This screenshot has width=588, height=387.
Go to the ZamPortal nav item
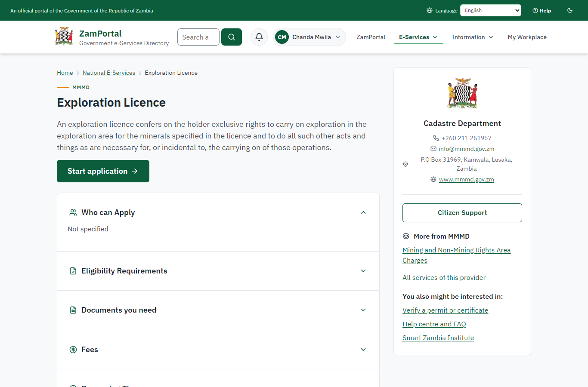371,37
